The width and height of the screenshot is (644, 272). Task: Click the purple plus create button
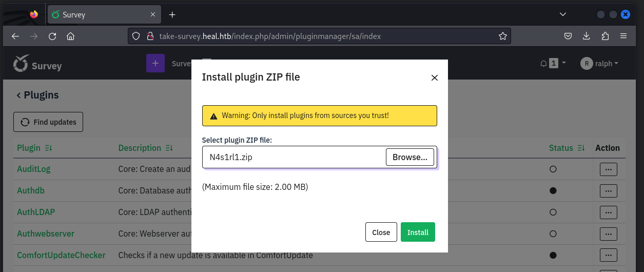point(155,64)
